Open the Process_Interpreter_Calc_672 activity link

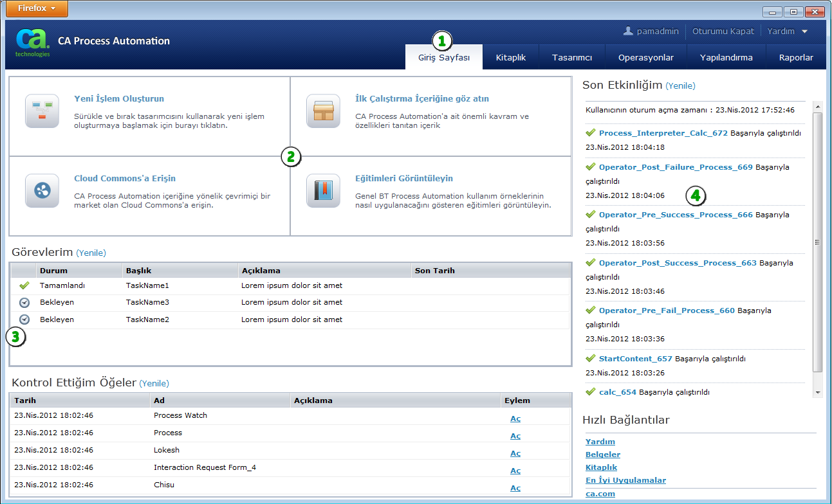coord(663,133)
